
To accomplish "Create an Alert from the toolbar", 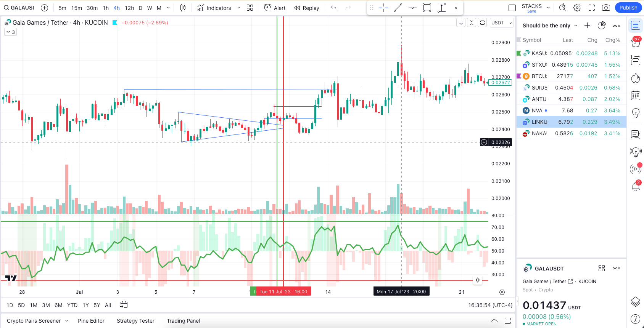I will [x=275, y=8].
